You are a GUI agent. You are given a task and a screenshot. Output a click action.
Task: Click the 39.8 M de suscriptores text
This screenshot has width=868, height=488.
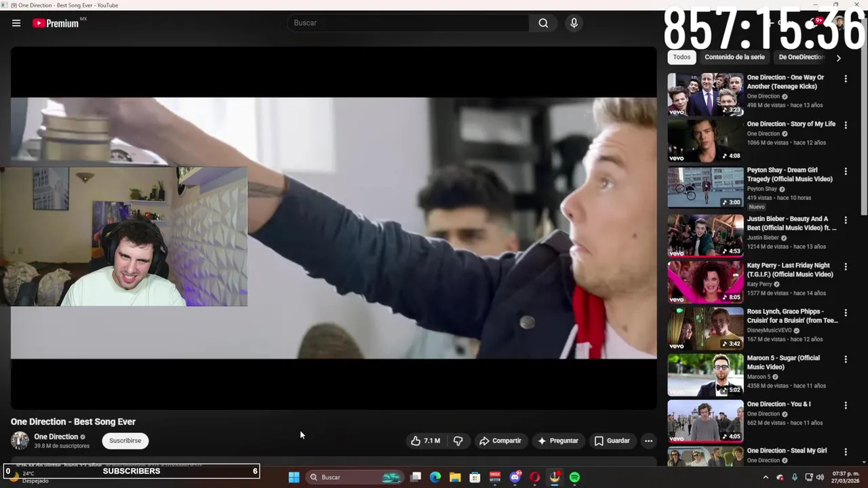(x=62, y=446)
